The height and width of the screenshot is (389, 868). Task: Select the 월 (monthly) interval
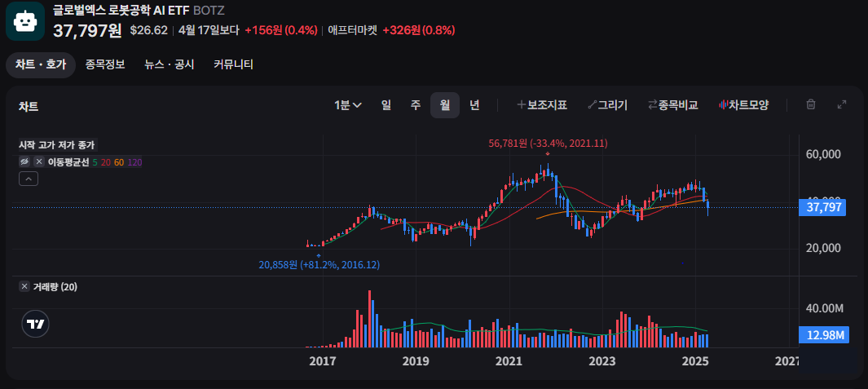click(445, 105)
